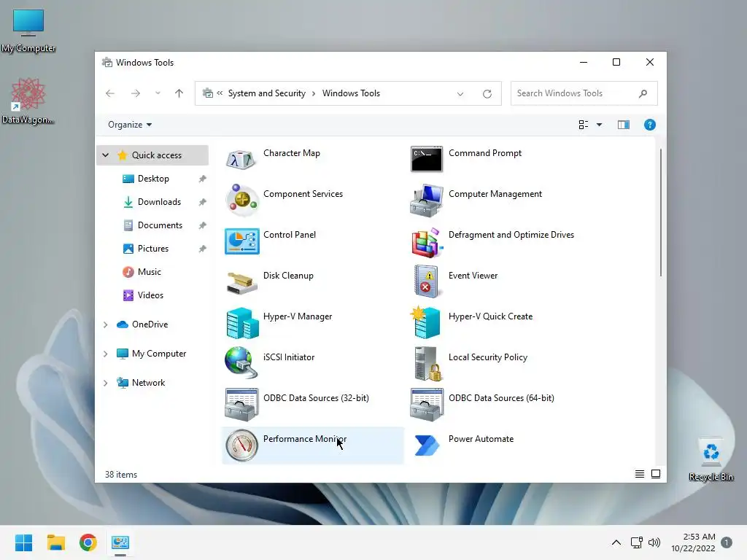Switch to details view in status bar

tap(639, 474)
